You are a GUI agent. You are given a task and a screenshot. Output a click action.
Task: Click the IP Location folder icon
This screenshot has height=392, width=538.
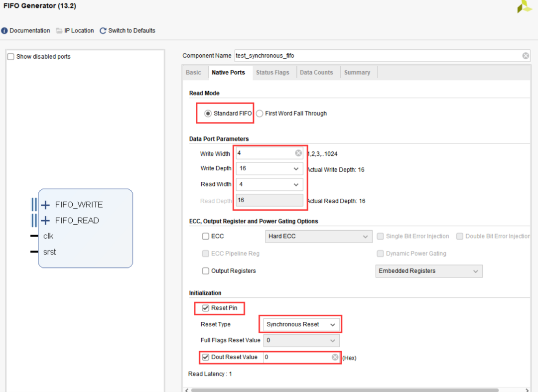tap(59, 31)
